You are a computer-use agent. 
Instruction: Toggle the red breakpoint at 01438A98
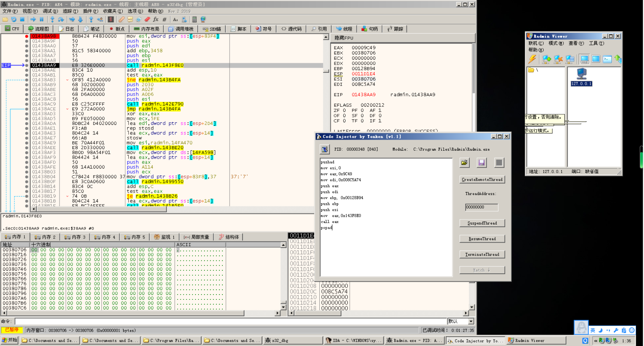[x=27, y=36]
